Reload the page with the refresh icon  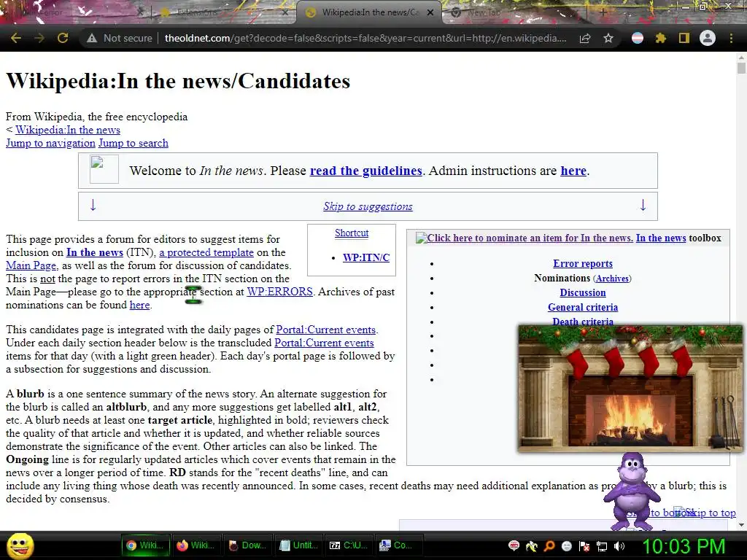tap(63, 38)
